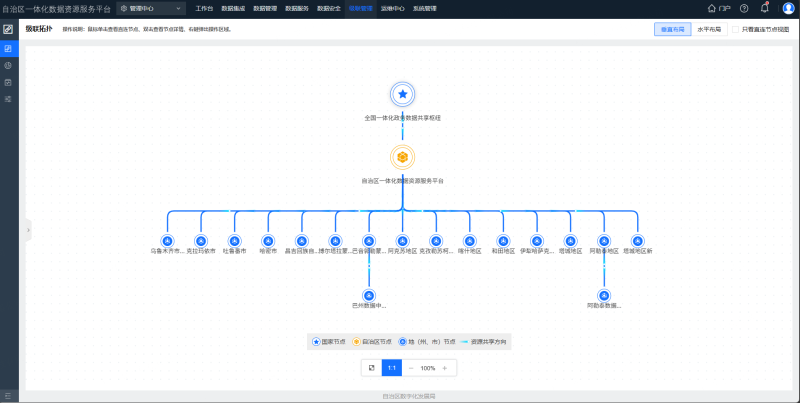Click the 乌鲁木齐市 node icon
Image resolution: width=800 pixels, height=403 pixels.
coord(167,241)
